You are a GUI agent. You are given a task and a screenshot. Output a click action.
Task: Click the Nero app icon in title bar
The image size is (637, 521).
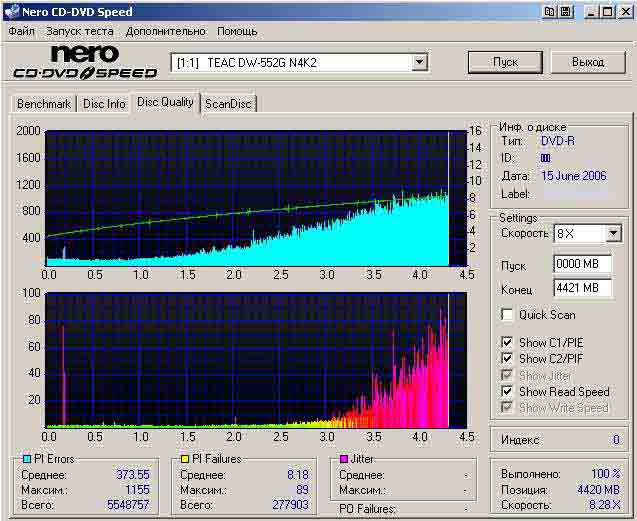coord(10,11)
